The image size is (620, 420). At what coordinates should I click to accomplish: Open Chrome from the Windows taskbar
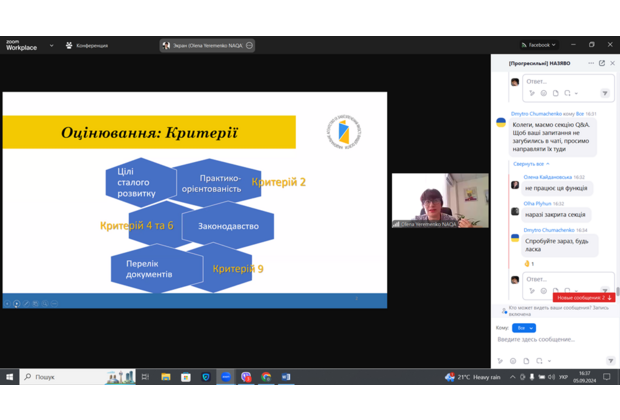[x=266, y=377]
